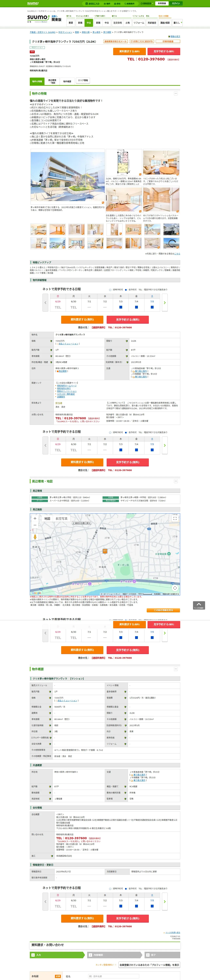The height and width of the screenshot is (980, 210).
Task: Open the 印刷用画面 print view
Action: [x=168, y=41]
